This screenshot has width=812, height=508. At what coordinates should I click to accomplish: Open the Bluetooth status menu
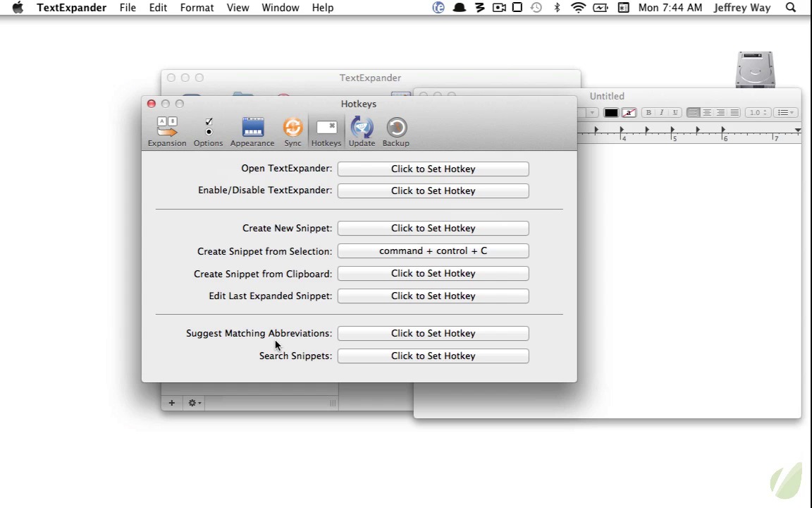558,7
